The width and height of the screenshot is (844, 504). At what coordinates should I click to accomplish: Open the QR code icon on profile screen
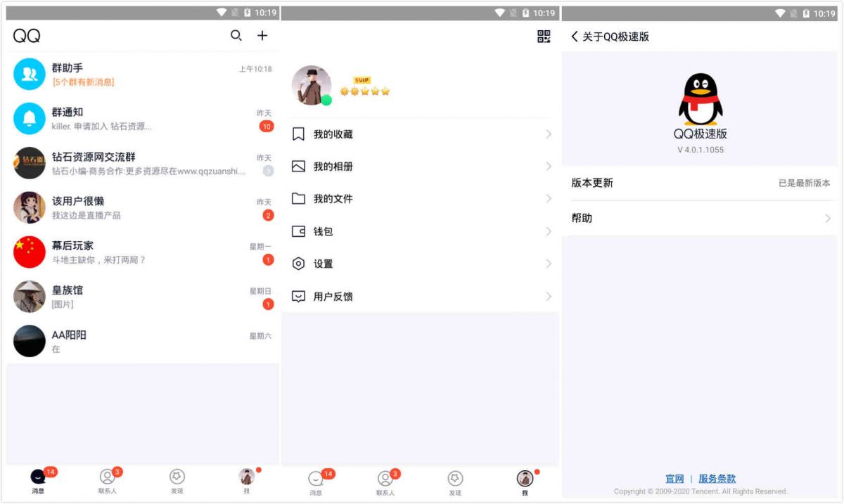click(544, 37)
